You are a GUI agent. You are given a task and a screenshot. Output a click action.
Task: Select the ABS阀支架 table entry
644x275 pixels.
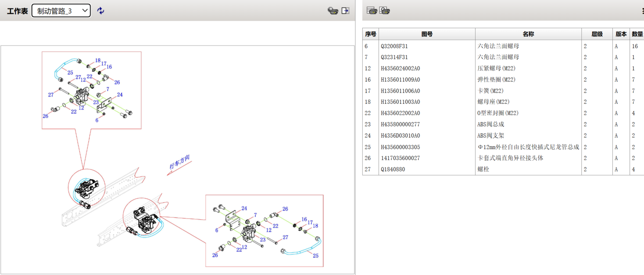491,136
